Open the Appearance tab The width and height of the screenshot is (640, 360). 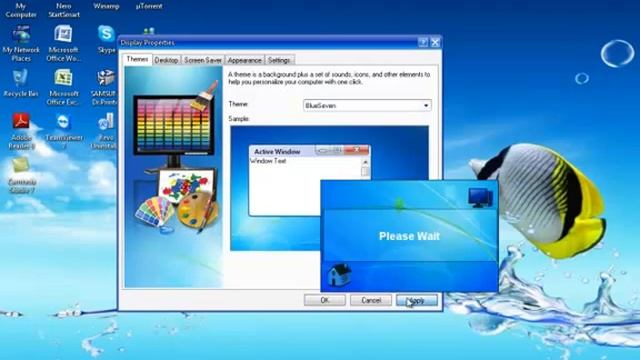pos(244,60)
